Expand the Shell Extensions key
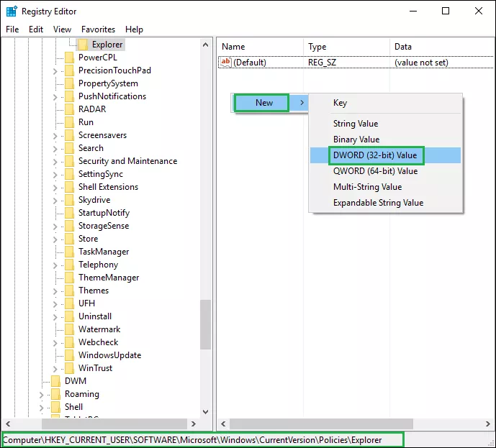 (55, 188)
